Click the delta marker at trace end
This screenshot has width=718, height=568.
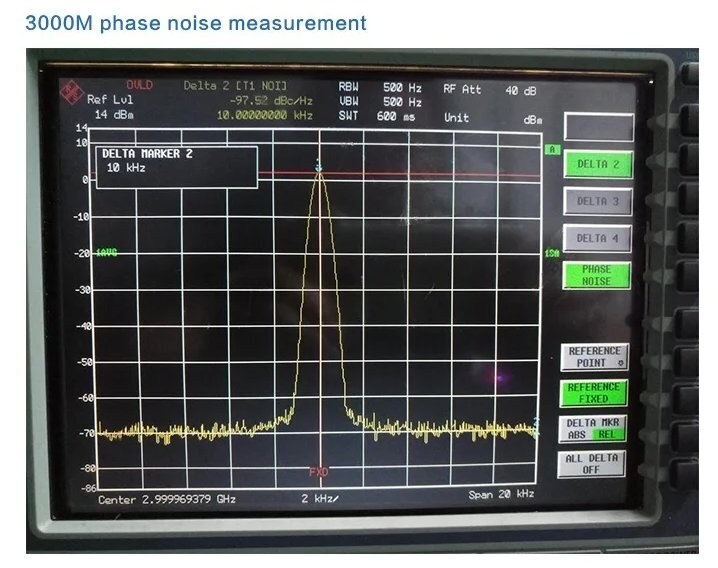pyautogui.click(x=536, y=422)
